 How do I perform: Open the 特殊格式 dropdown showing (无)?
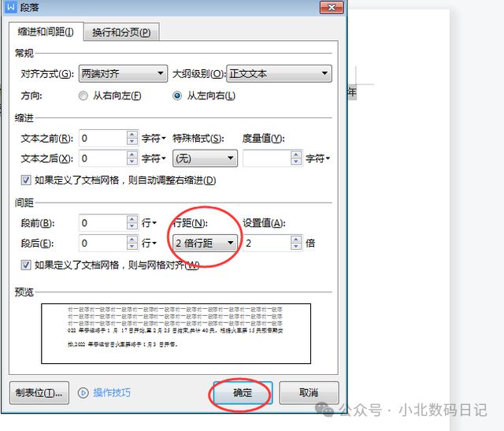click(205, 158)
